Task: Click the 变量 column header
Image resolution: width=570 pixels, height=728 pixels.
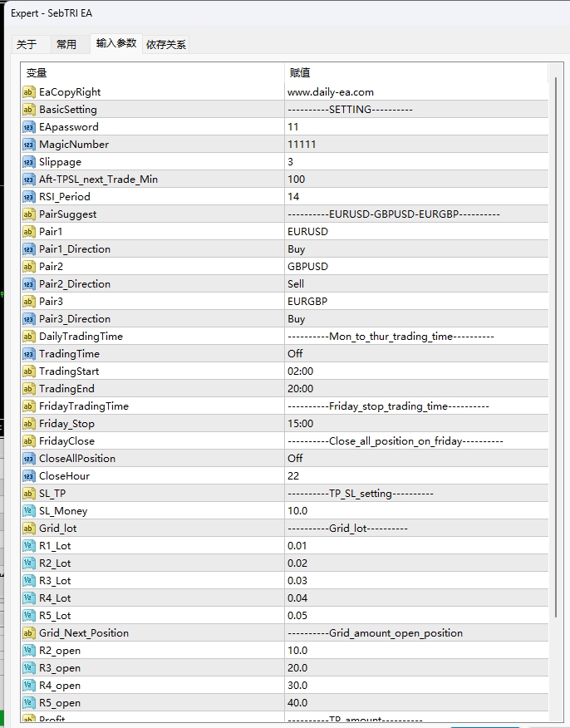Action: point(37,73)
